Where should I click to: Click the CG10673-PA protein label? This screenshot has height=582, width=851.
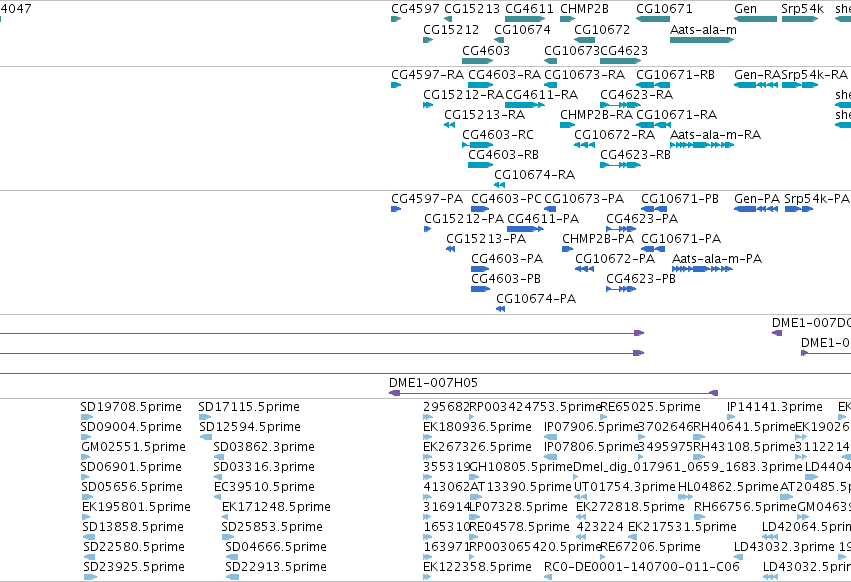pos(584,199)
